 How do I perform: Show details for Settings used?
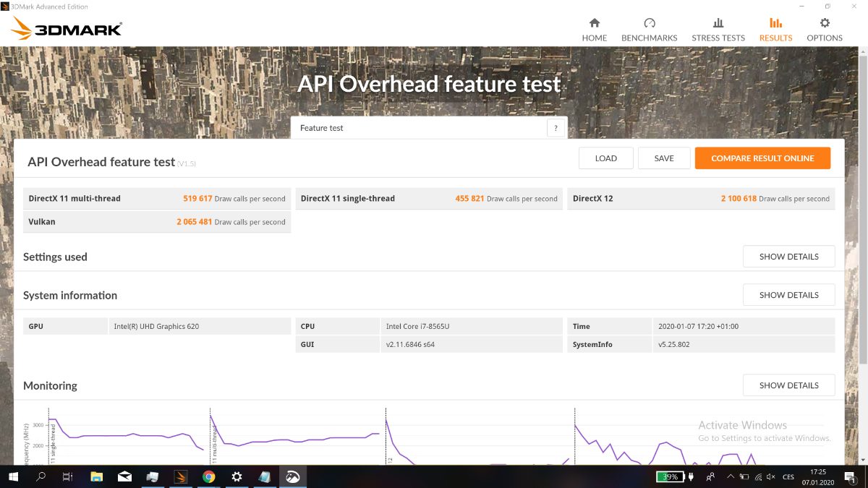click(788, 257)
